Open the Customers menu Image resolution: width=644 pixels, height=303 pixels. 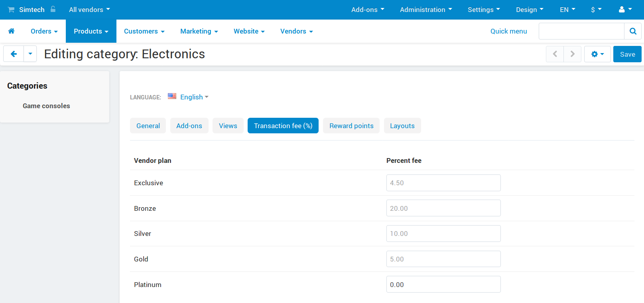point(144,31)
